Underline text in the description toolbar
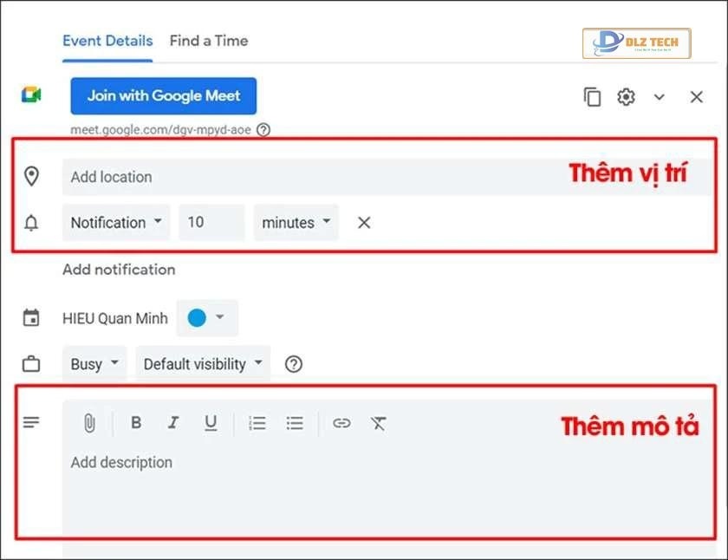728x560 pixels. click(211, 422)
